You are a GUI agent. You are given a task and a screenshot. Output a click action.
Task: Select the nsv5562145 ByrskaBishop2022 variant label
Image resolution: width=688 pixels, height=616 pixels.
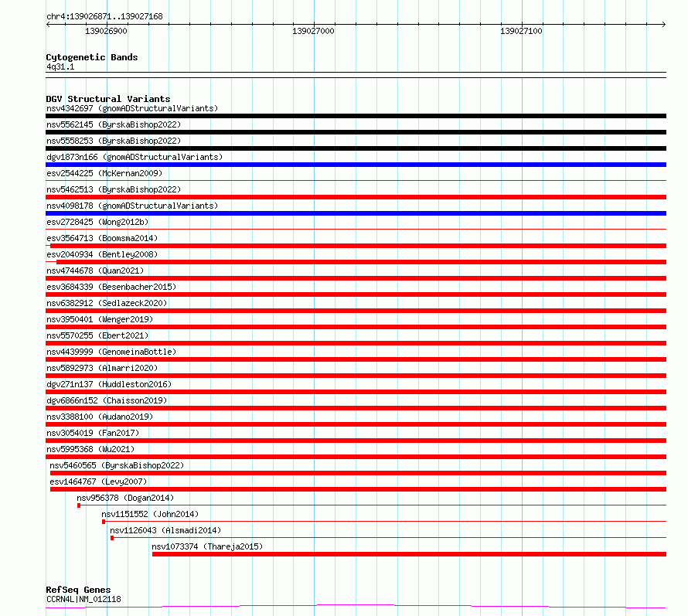[x=114, y=124]
